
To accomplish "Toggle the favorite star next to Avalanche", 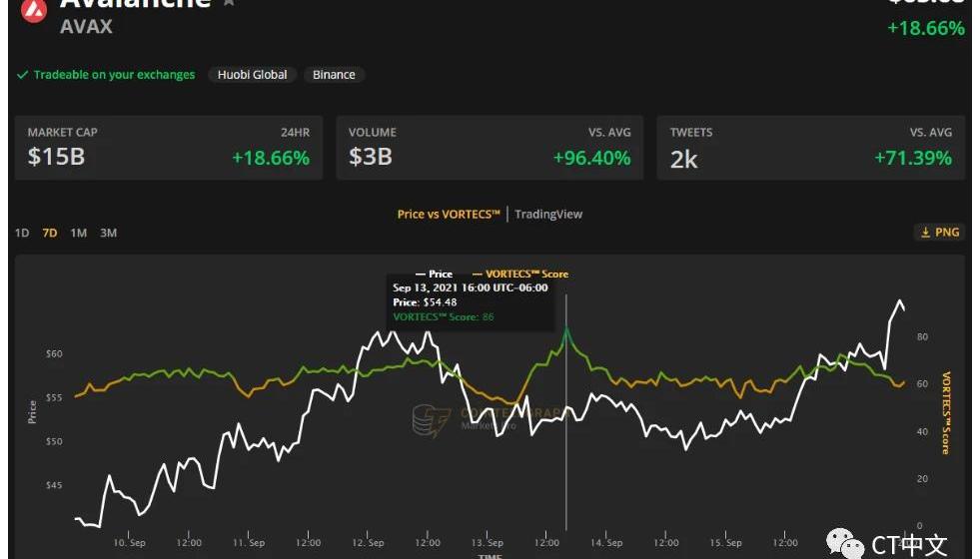I will tap(229, 3).
